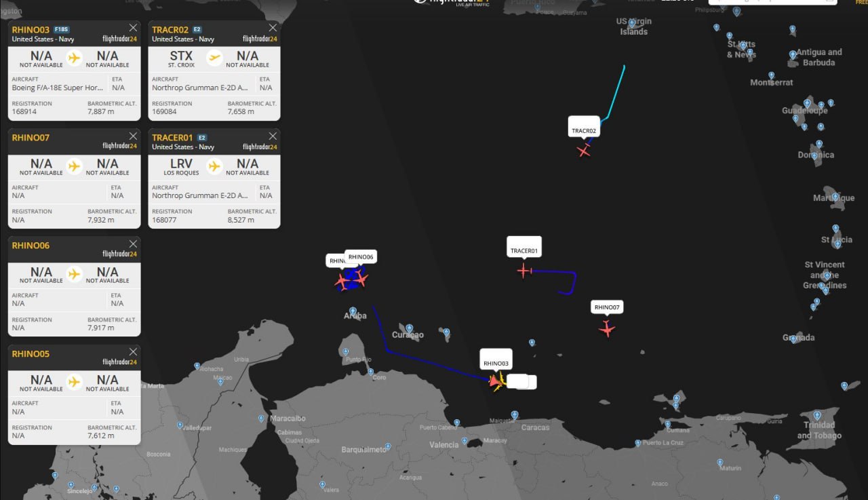868x500 pixels.
Task: Click the 8,527 m barometric altitude value
Action: 241,220
